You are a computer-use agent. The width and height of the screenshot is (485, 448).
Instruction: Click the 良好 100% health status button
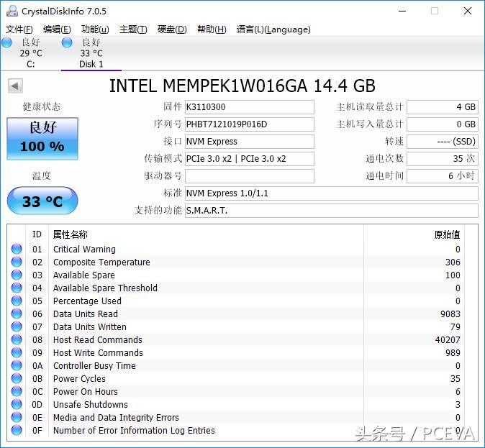pos(42,137)
